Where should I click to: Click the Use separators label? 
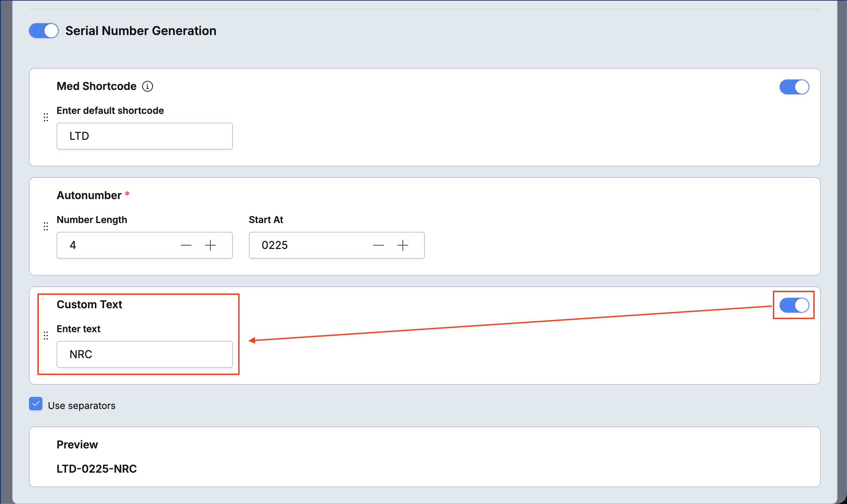tap(82, 406)
